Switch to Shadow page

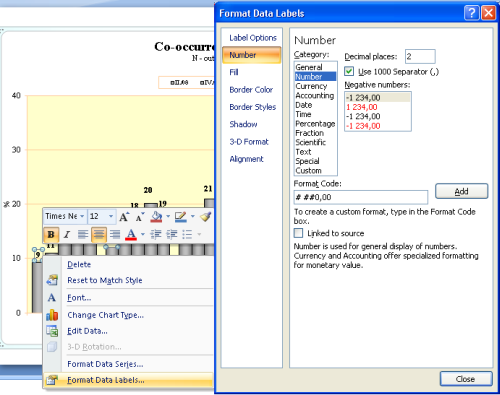243,124
